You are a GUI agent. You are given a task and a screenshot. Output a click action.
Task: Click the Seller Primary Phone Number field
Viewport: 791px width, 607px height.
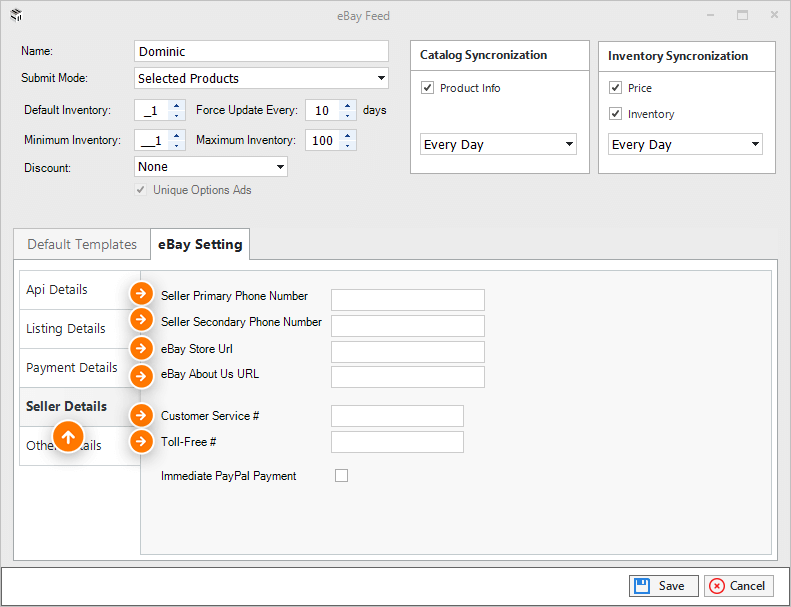(x=408, y=300)
